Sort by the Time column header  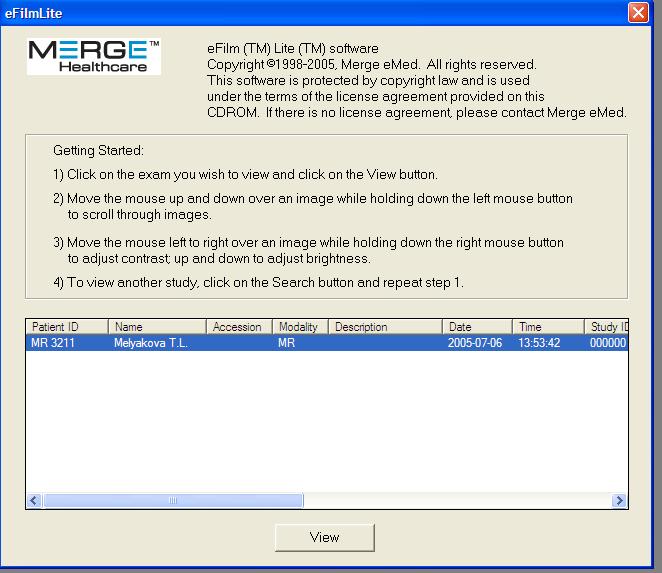[548, 327]
